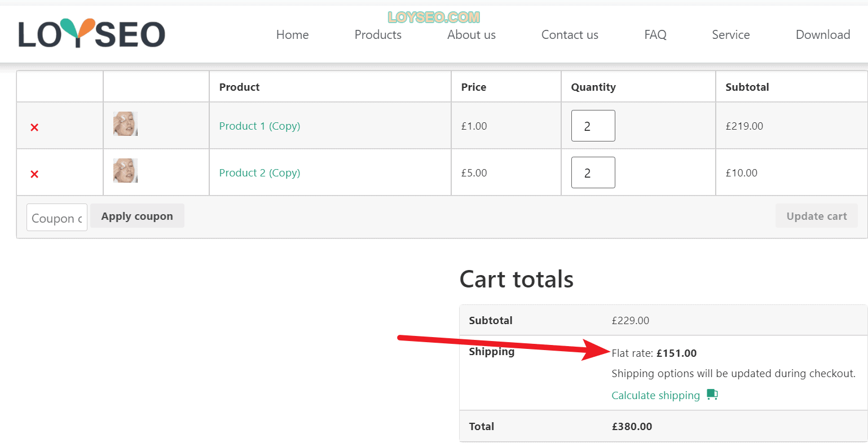Open Product 2 (Copy) thumbnail image
Screen dimensions: 868x447
[125, 170]
